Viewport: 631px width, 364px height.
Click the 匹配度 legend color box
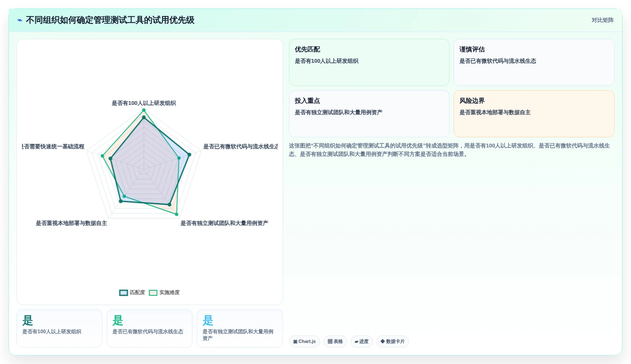[123, 293]
